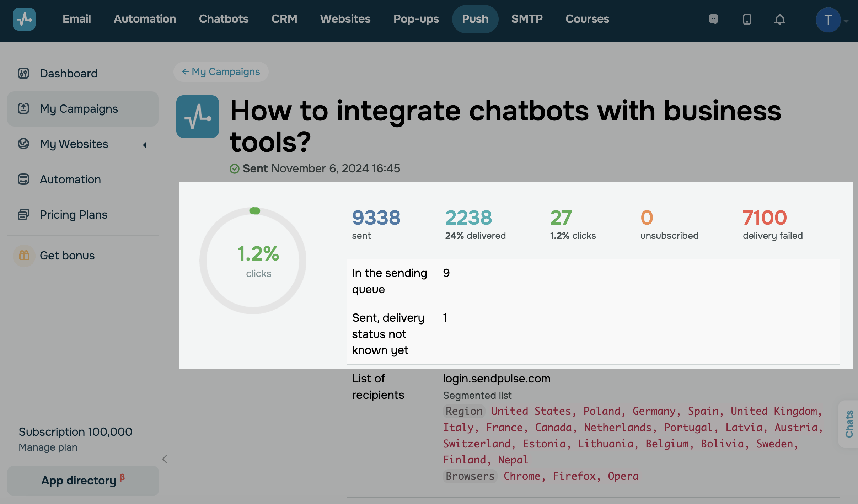Click the mobile phone icon in the header

point(747,19)
